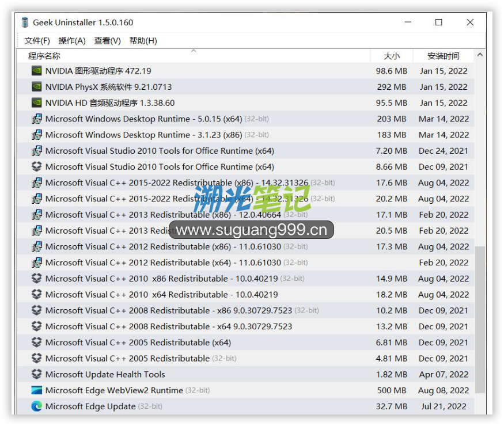Click the Microsoft Edge Update icon
Viewport: 504px width, 426px height.
(36, 406)
